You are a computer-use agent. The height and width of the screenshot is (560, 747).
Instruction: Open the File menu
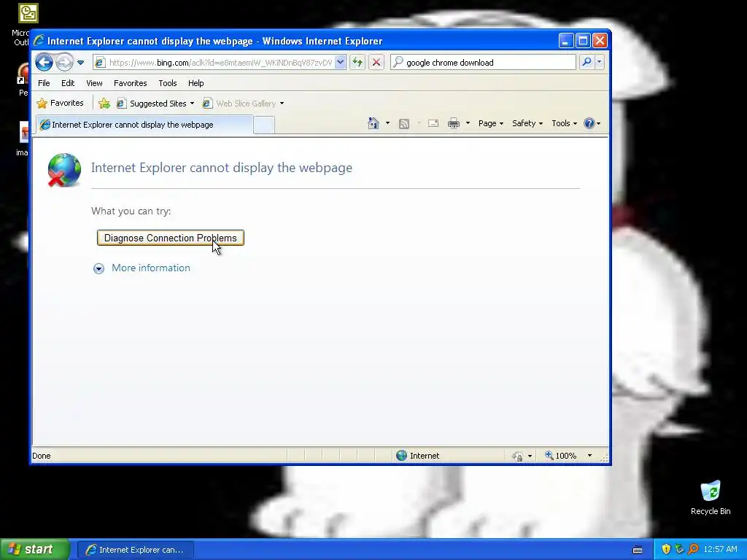[44, 83]
